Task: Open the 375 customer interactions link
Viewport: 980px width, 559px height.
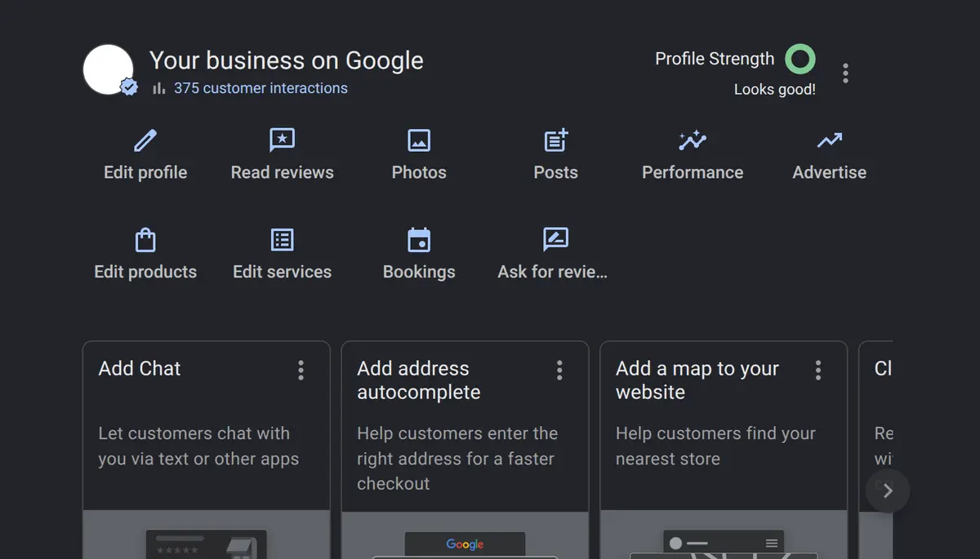Action: 261,88
